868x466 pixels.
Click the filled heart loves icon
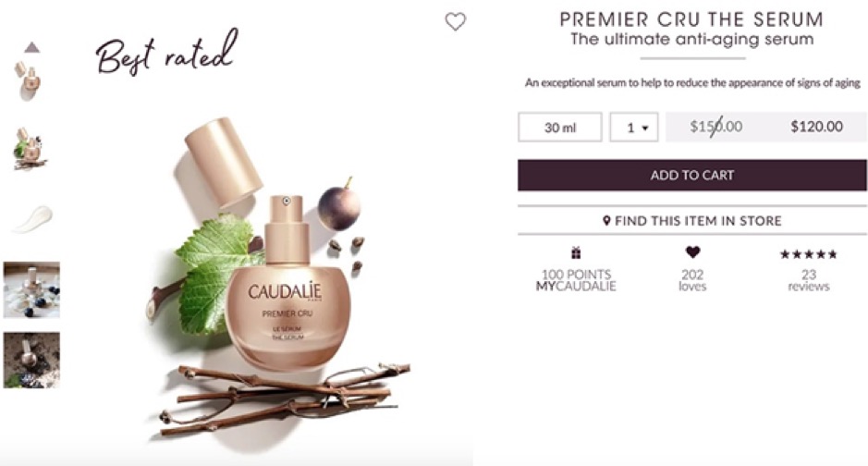692,252
